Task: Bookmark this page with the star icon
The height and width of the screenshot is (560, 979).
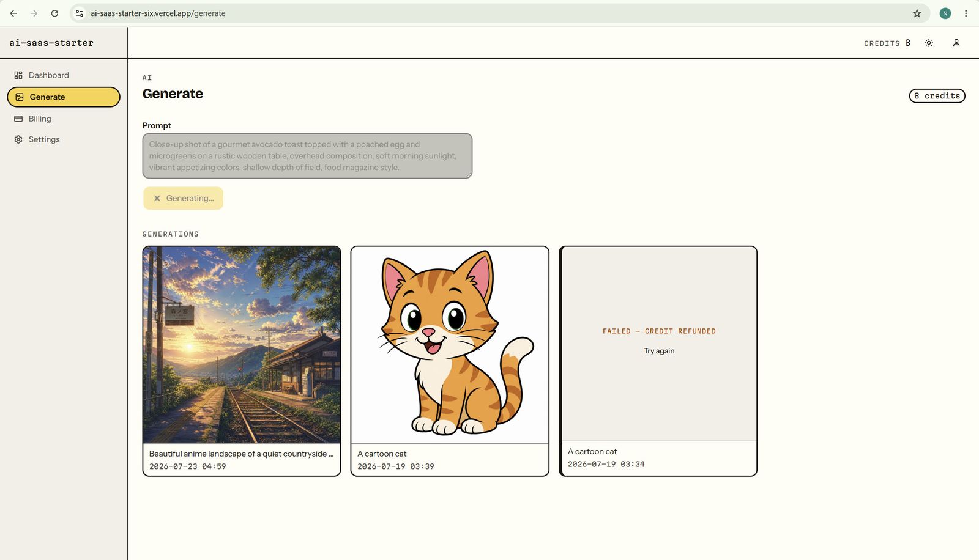Action: pyautogui.click(x=917, y=13)
